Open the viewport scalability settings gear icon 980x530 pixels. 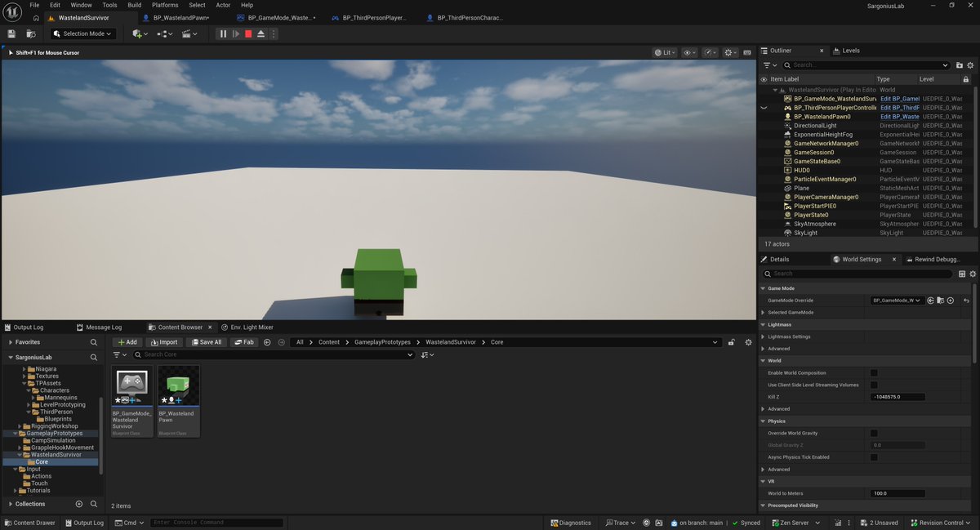(731, 52)
